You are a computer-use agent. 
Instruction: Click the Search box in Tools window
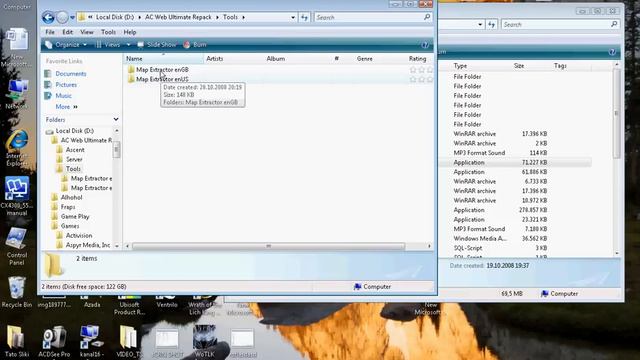368,17
